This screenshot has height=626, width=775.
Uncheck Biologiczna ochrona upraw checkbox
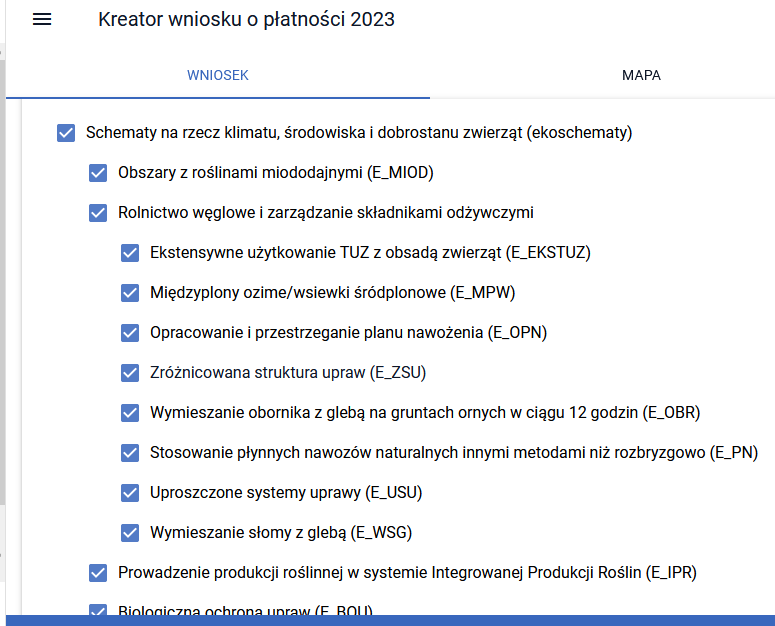tap(98, 610)
